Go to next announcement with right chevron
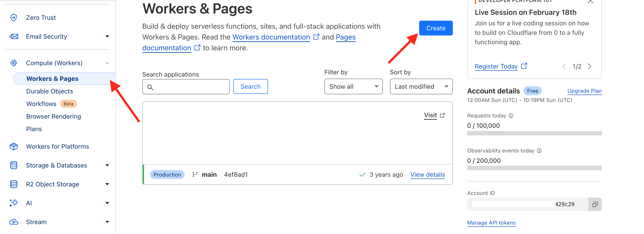 (590, 66)
